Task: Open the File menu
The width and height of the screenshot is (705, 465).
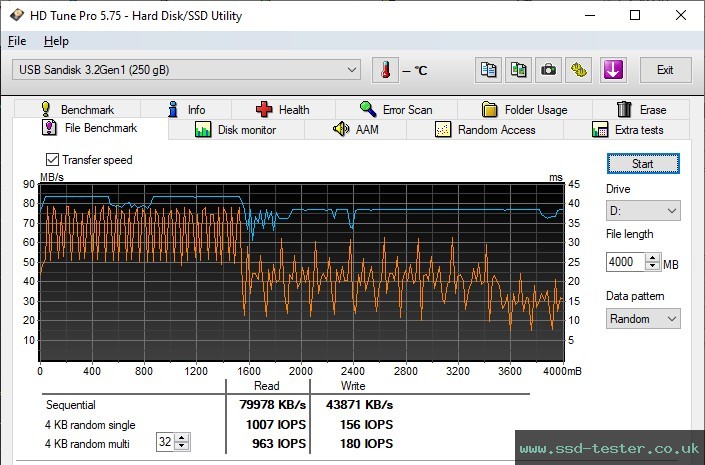Action: (x=17, y=41)
